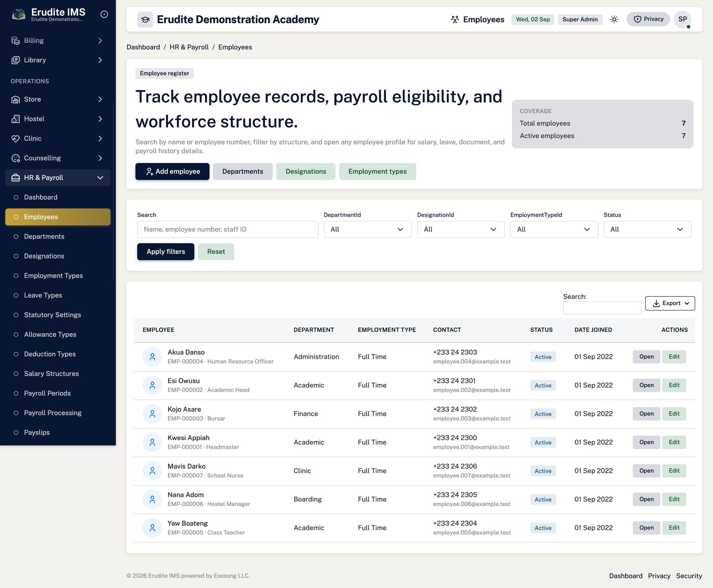Click the Erudite IMS logo icon
Image resolution: width=713 pixels, height=588 pixels.
point(18,15)
